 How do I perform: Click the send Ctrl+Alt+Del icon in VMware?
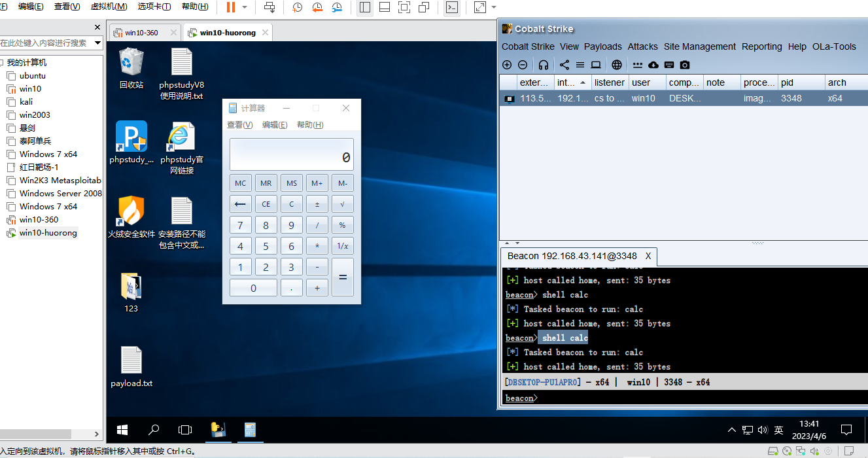pos(269,7)
